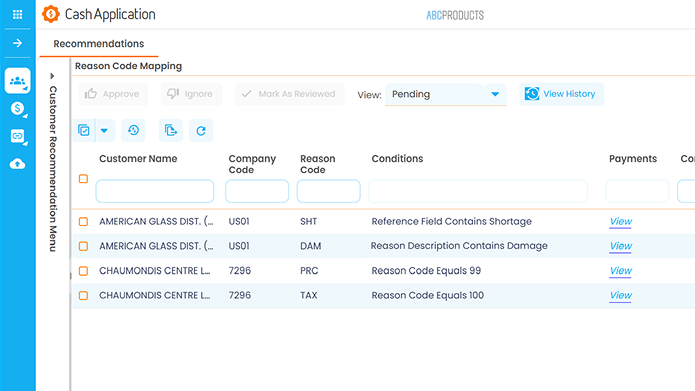
Task: Click the Cash Application gear logo
Action: coord(51,14)
